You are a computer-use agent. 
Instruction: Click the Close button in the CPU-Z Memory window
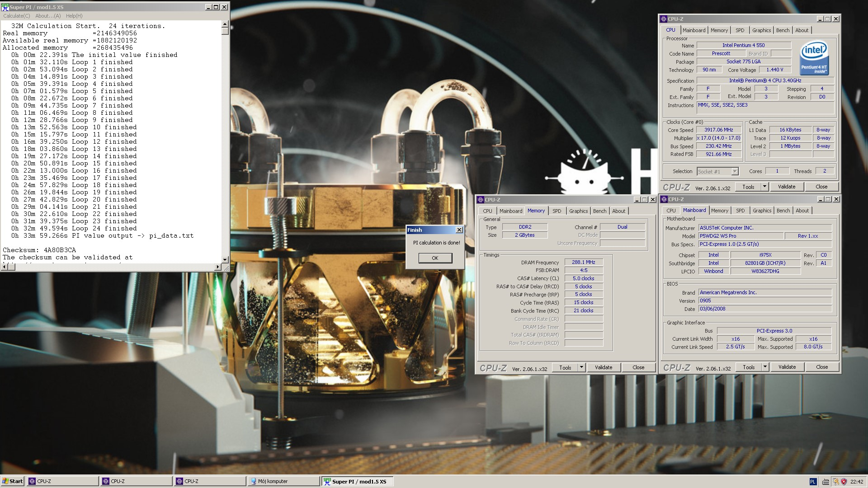coord(638,367)
